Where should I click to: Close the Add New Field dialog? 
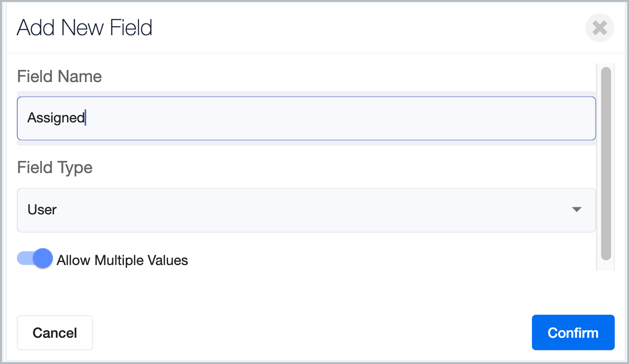[x=599, y=28]
